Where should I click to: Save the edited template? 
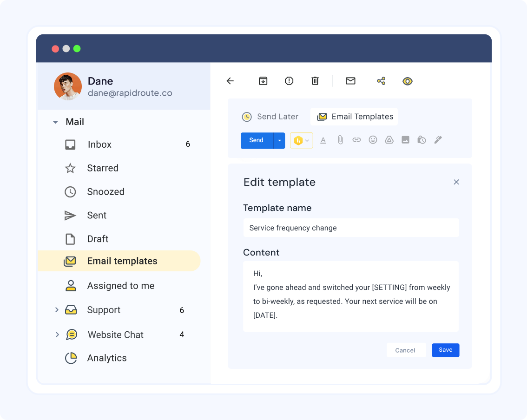pyautogui.click(x=445, y=350)
